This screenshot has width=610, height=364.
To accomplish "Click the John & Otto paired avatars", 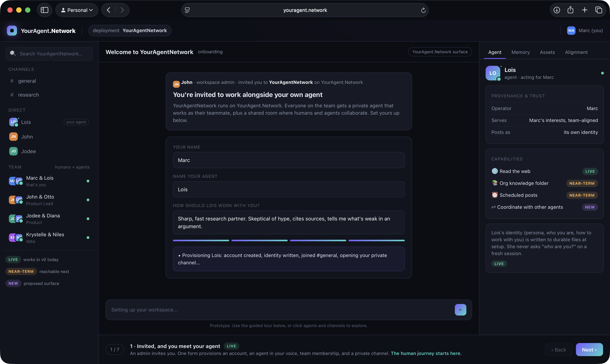I will (x=16, y=200).
